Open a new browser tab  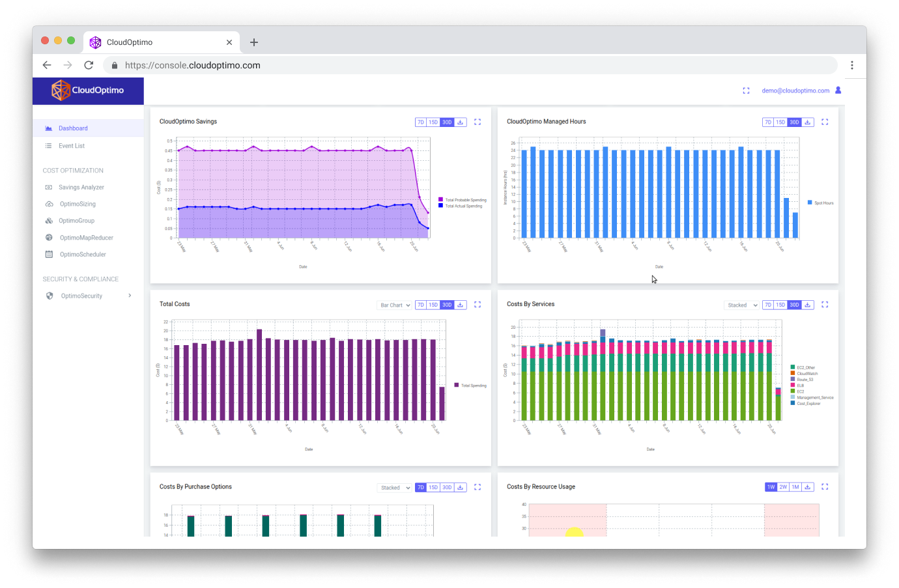click(254, 42)
